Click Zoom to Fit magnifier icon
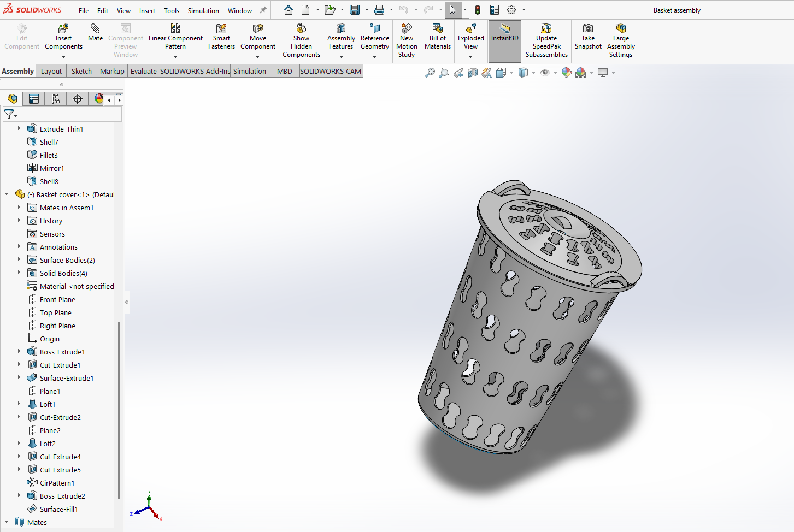This screenshot has width=794, height=532. click(x=430, y=73)
